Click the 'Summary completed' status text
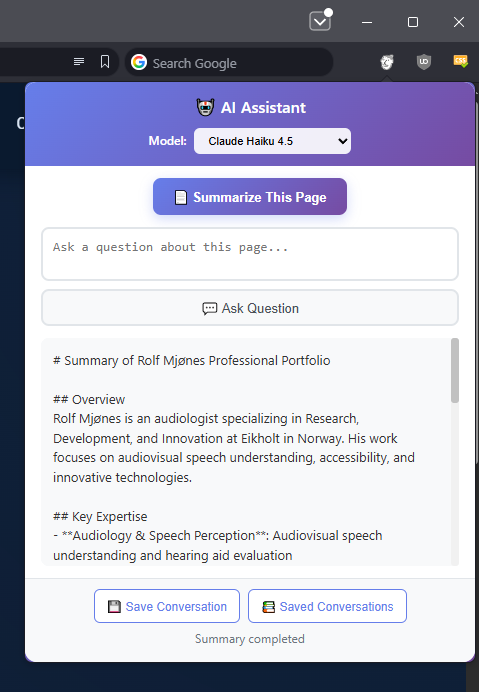Image resolution: width=479 pixels, height=692 pixels. (x=250, y=639)
